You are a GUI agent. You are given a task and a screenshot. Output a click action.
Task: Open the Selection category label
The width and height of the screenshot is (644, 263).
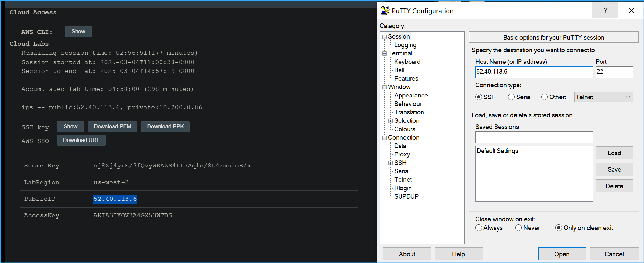point(407,120)
